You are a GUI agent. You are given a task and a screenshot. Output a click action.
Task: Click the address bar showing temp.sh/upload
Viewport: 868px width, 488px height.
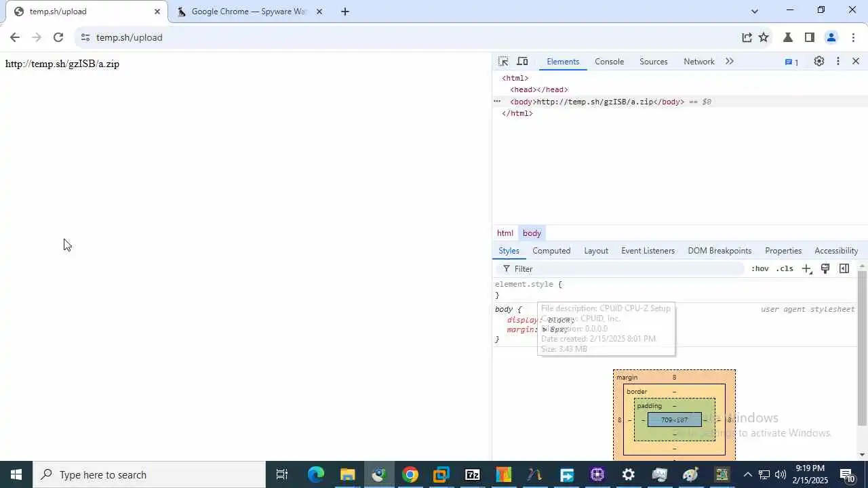tap(407, 37)
